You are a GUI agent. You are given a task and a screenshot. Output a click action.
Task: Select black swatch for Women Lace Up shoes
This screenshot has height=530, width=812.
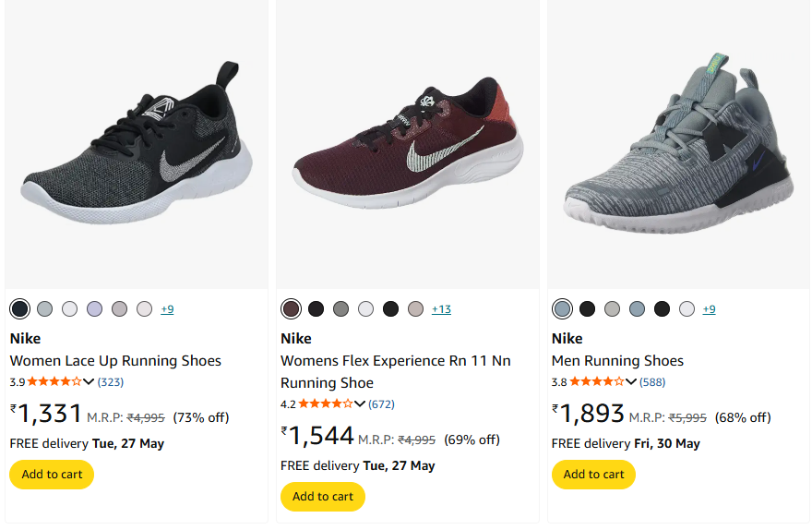point(19,309)
